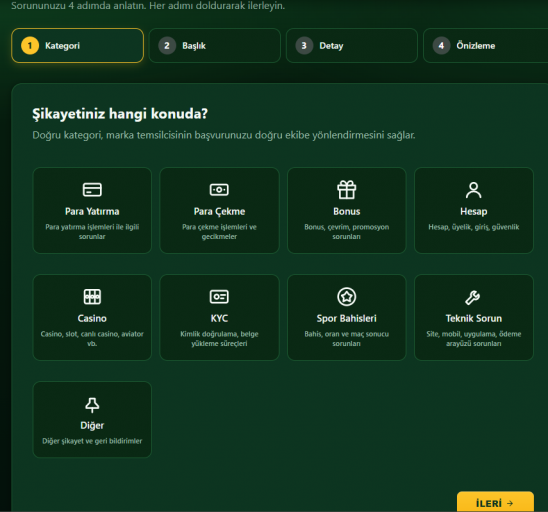Click the step 3 number badge
This screenshot has width=548, height=512.
[304, 46]
